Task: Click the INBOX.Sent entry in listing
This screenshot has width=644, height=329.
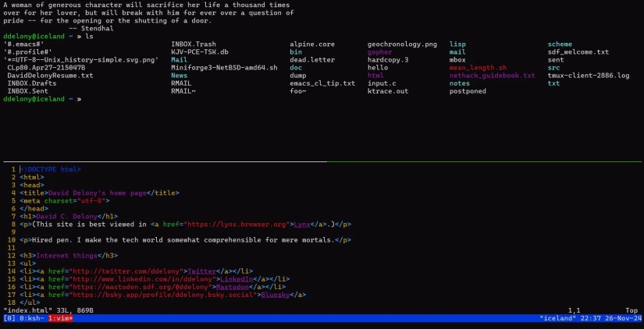Action: pyautogui.click(x=27, y=91)
